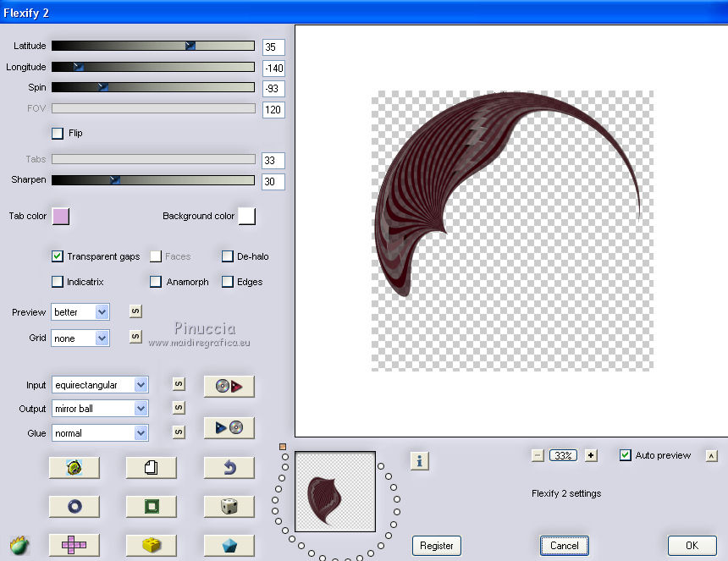Click the flaming green ball logo
728x561 pixels.
tap(19, 546)
